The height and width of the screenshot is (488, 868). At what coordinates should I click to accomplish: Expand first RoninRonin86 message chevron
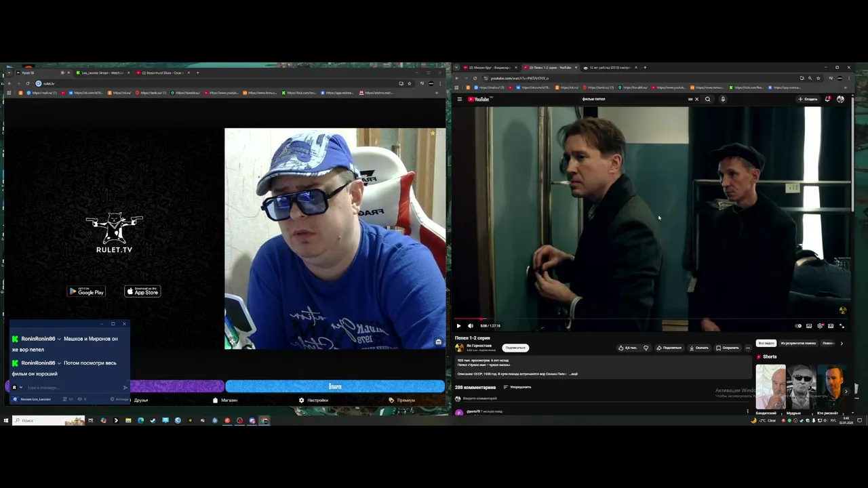coord(60,339)
